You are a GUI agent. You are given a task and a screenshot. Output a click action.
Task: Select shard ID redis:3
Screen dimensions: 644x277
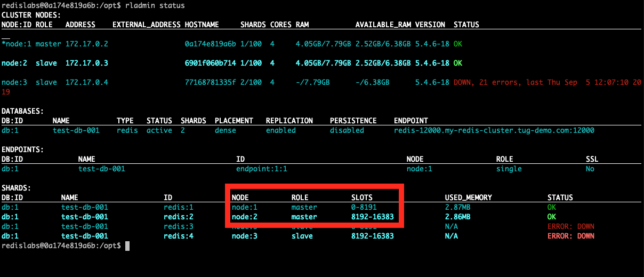(x=179, y=226)
